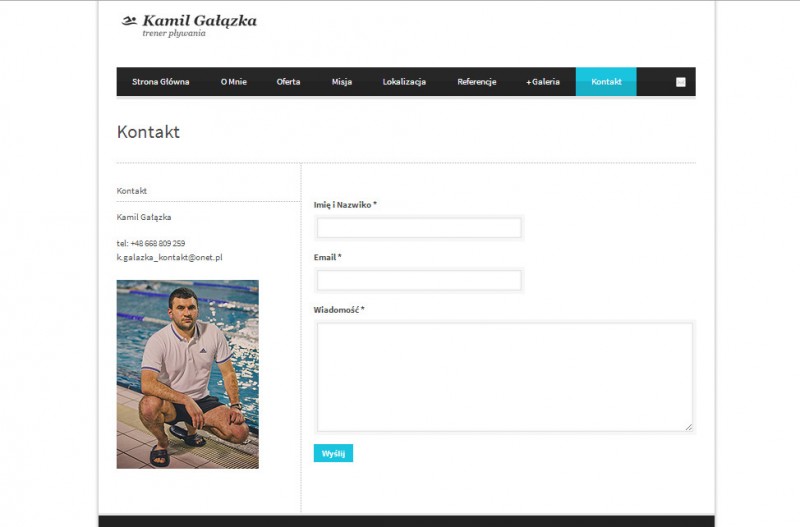Click the small icon at navbar right end
800x527 pixels.
681,82
